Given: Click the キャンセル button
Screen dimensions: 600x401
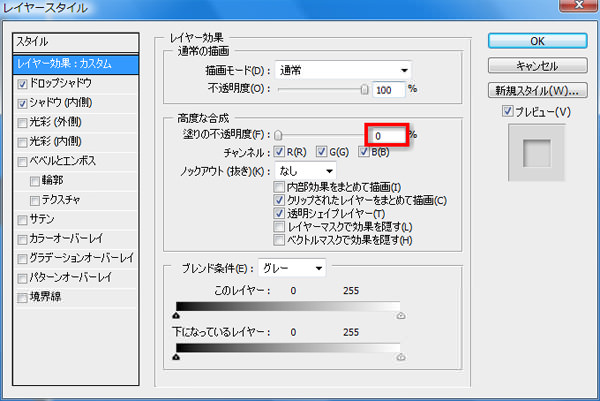Looking at the screenshot, I should 537,67.
